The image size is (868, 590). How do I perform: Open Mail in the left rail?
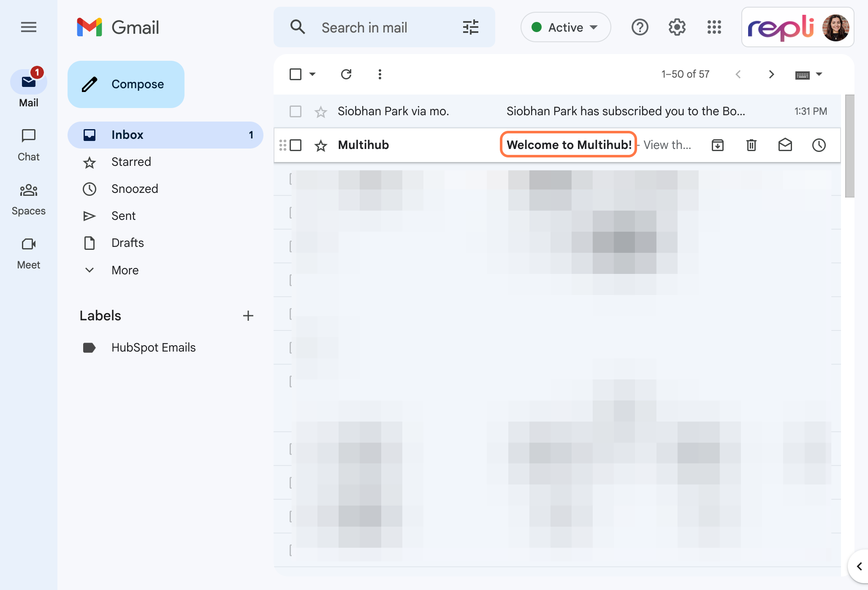point(29,89)
